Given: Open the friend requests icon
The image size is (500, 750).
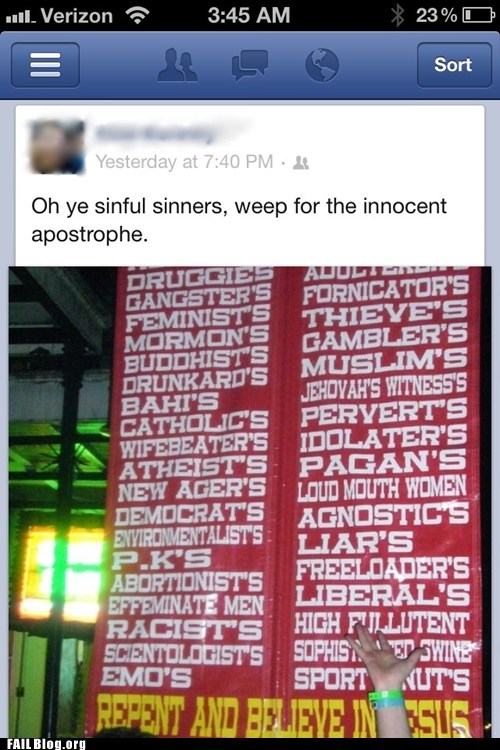Looking at the screenshot, I should tap(178, 65).
